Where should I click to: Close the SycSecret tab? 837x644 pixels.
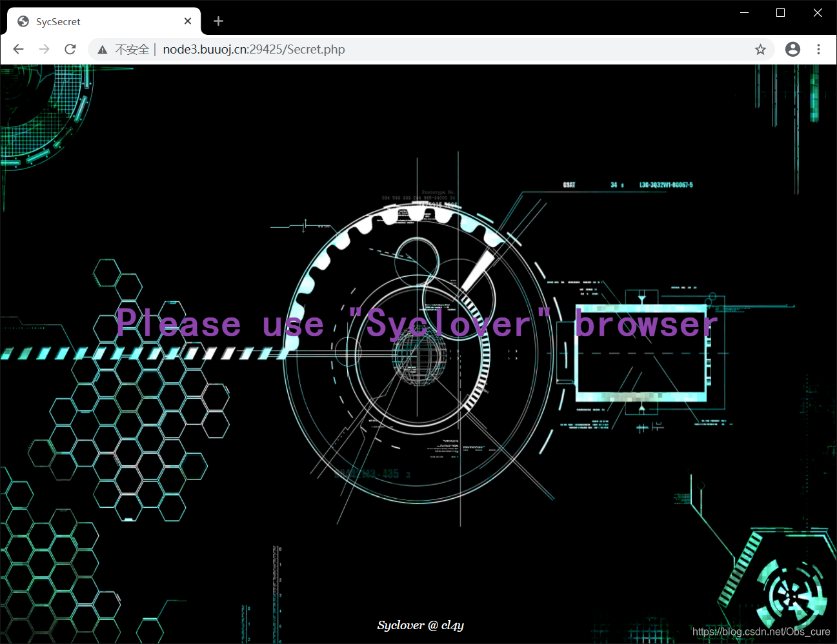pyautogui.click(x=188, y=21)
